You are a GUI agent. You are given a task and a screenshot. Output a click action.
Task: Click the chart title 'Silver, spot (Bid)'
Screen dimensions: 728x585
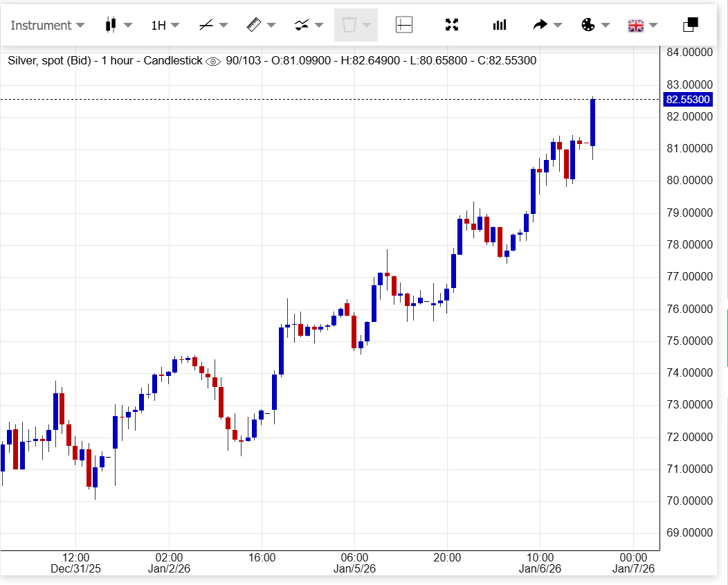[49, 61]
